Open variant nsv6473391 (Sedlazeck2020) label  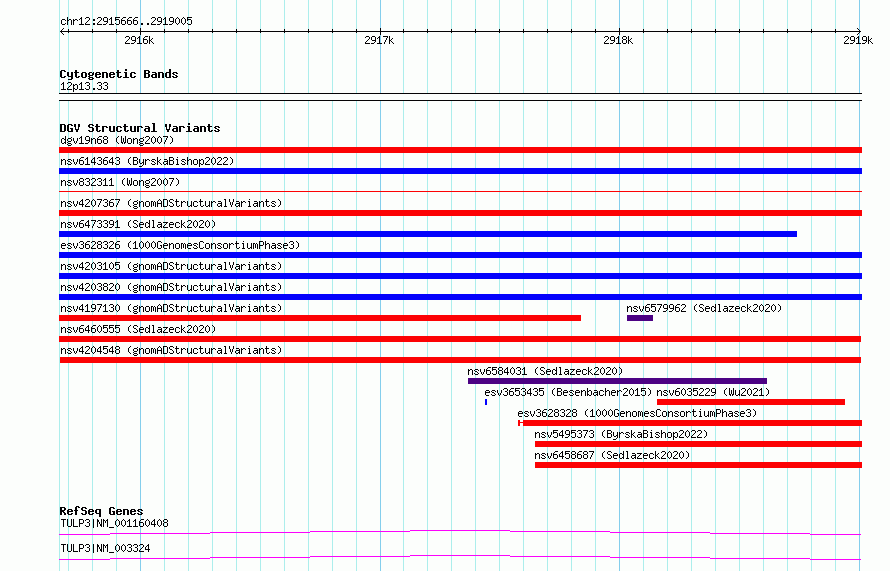[x=138, y=224]
